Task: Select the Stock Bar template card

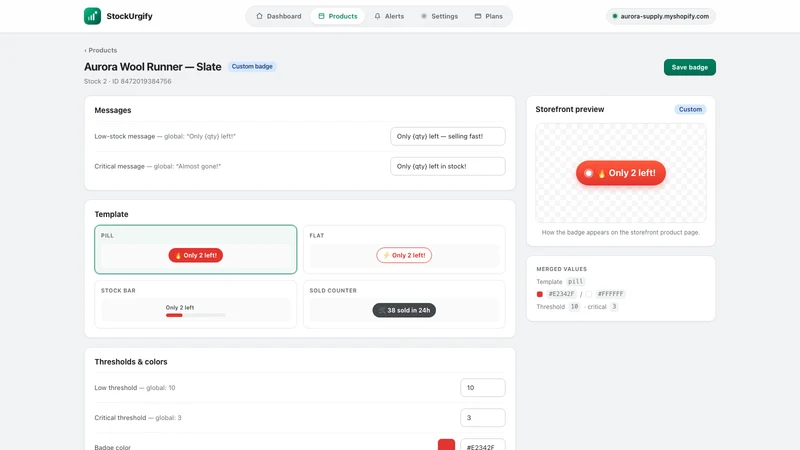Action: pyautogui.click(x=195, y=304)
